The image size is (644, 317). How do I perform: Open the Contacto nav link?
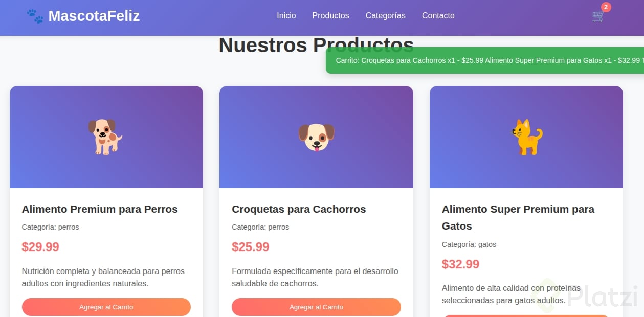[438, 16]
